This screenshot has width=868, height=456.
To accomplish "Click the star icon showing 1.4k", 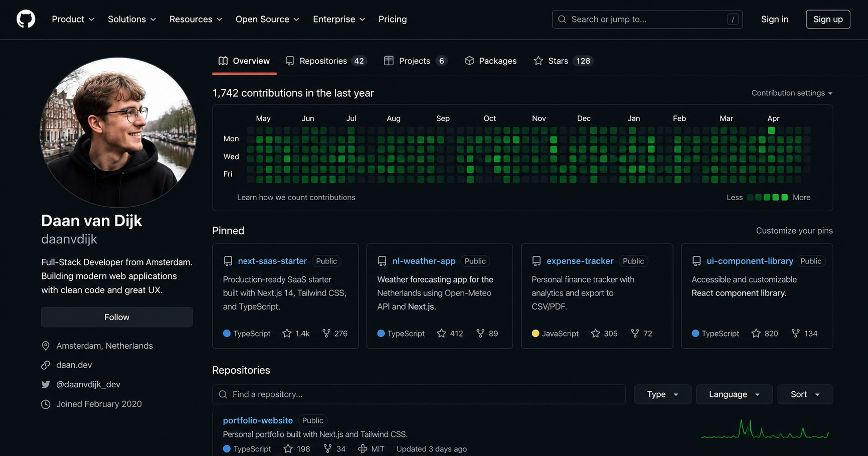I will (287, 333).
